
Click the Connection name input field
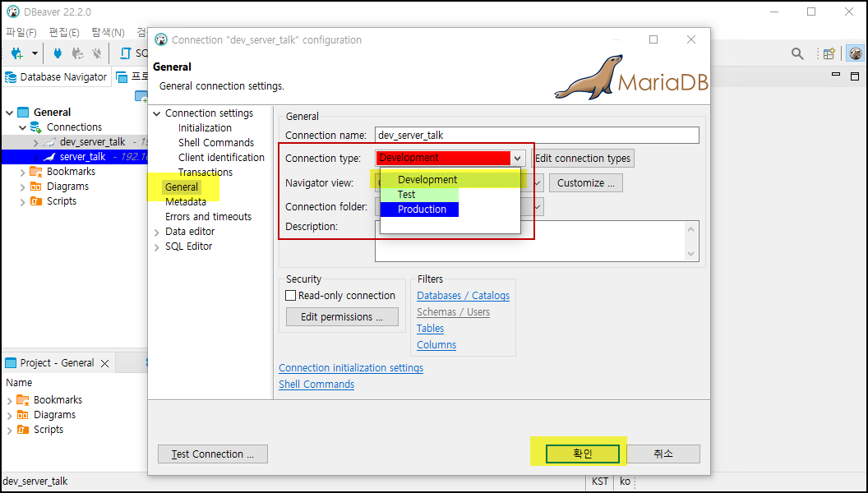[x=537, y=136]
